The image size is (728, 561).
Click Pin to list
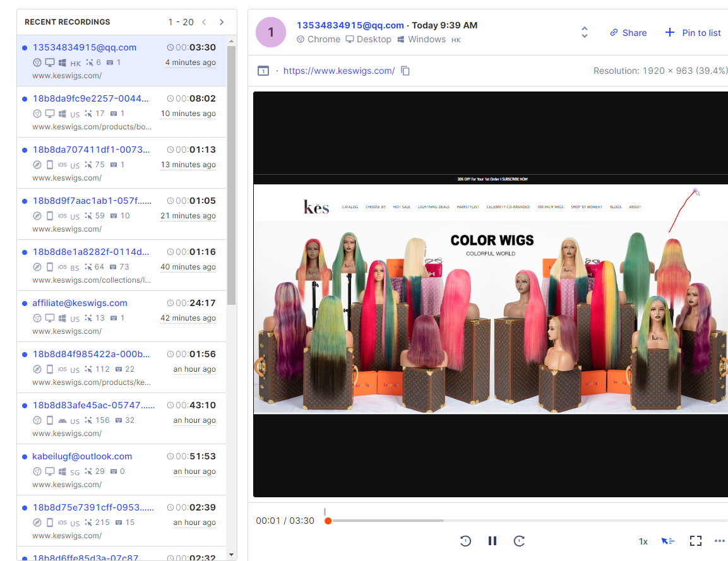point(693,32)
